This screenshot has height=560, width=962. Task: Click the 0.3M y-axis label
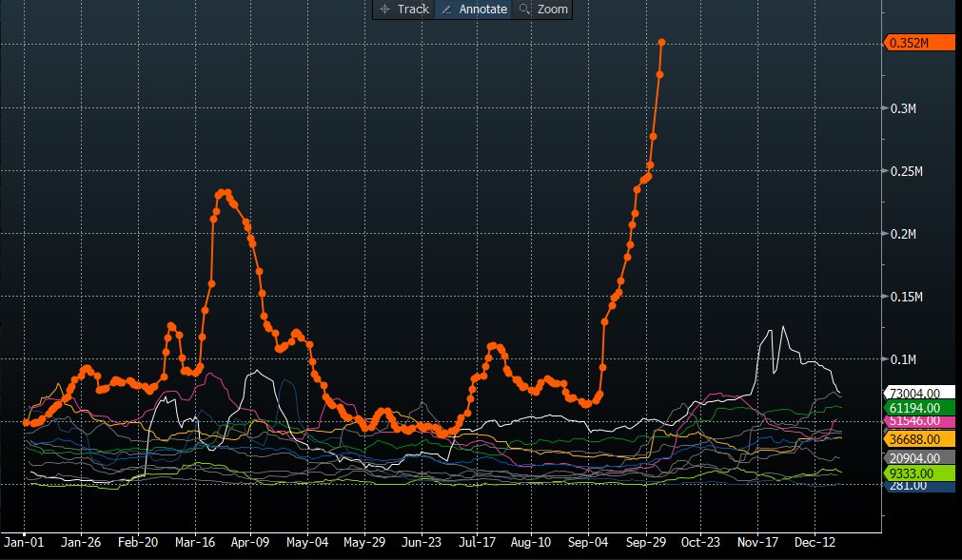(x=903, y=108)
